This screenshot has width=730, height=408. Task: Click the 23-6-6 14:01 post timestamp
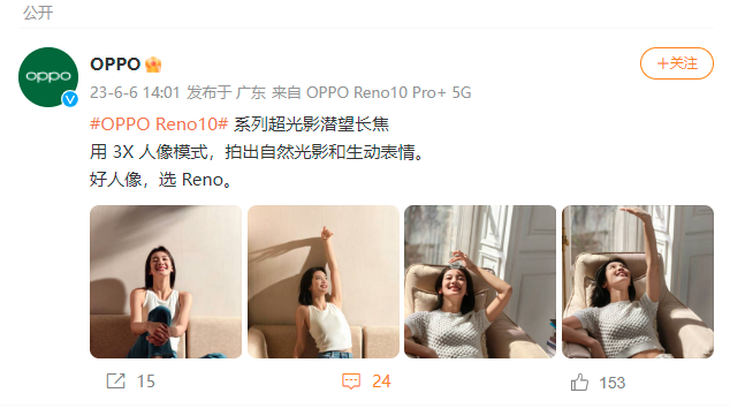coord(135,93)
